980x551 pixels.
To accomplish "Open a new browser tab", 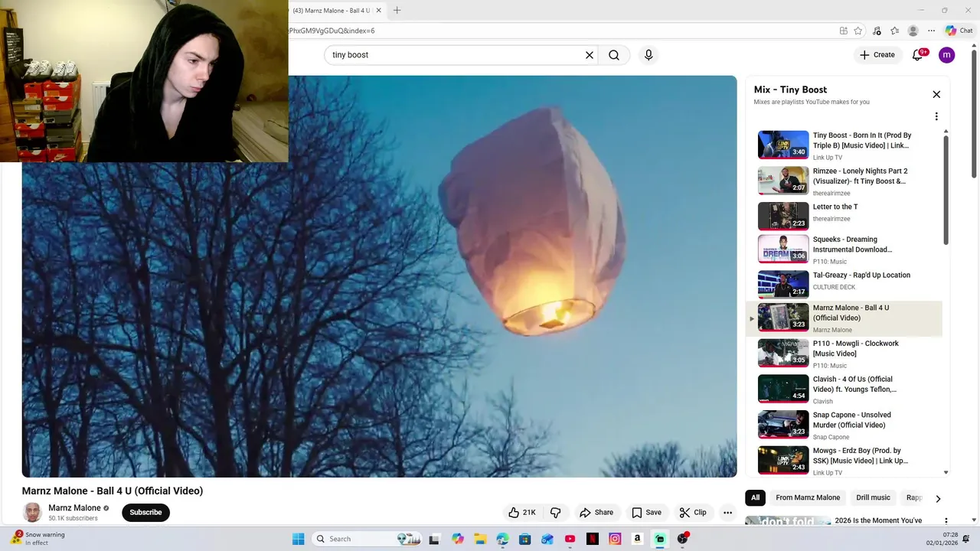I will click(x=397, y=11).
